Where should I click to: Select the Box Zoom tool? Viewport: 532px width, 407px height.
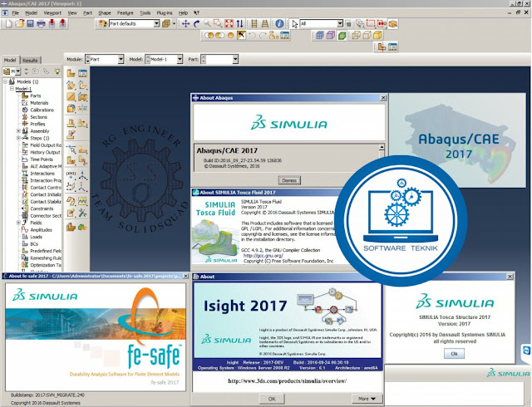[218, 24]
